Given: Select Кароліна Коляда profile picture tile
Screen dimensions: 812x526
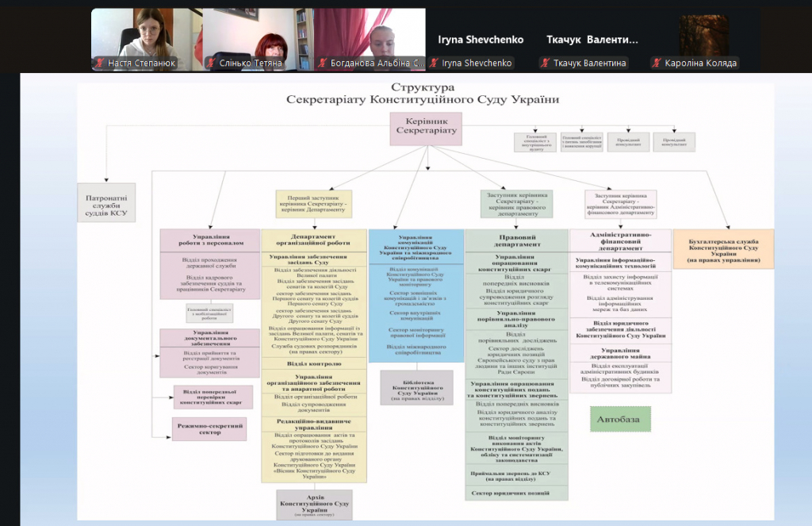Looking at the screenshot, I should (703, 35).
